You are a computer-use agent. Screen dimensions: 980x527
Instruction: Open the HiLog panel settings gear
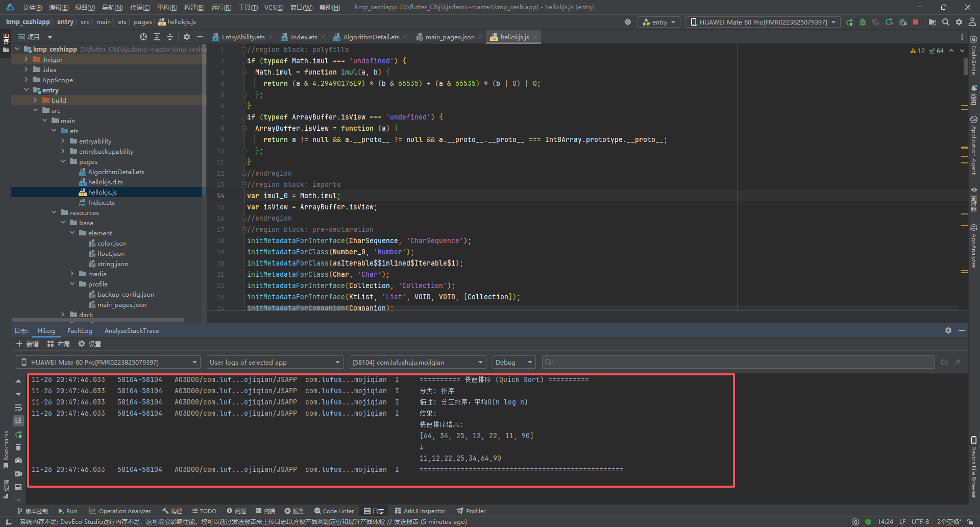coord(948,330)
